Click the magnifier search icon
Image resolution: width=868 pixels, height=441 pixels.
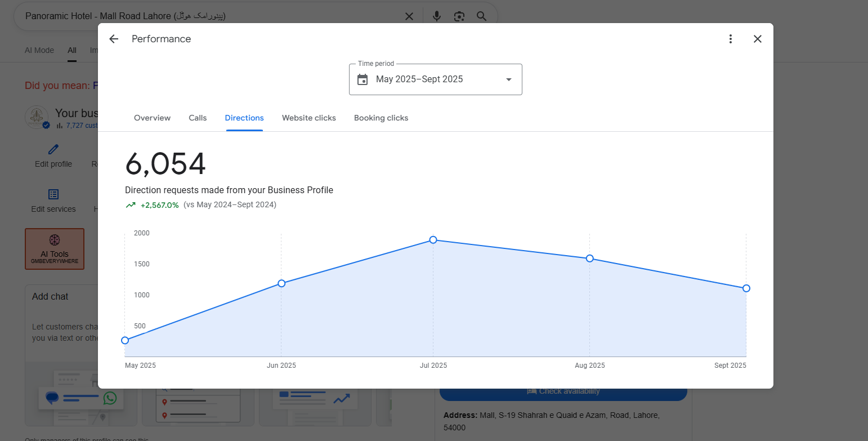(x=481, y=16)
